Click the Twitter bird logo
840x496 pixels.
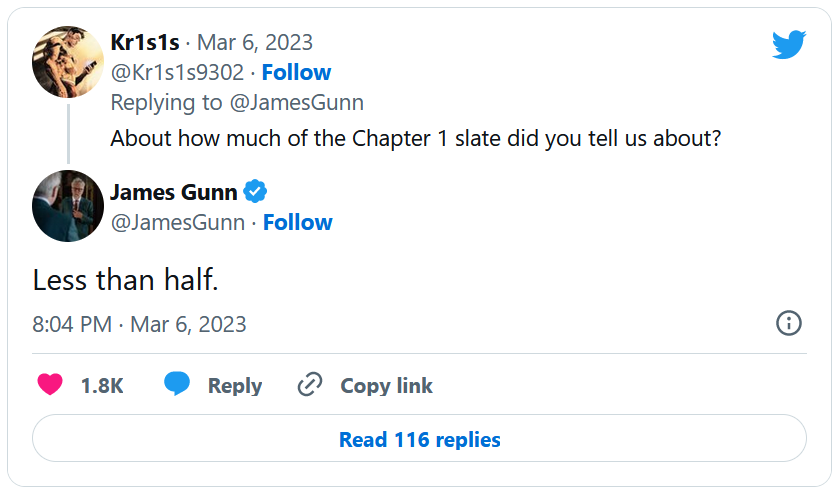[789, 44]
